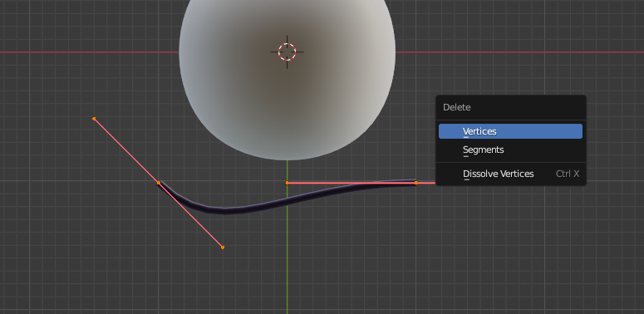Select the control point beside the Delete menu
This screenshot has height=314, width=644.
click(x=415, y=183)
